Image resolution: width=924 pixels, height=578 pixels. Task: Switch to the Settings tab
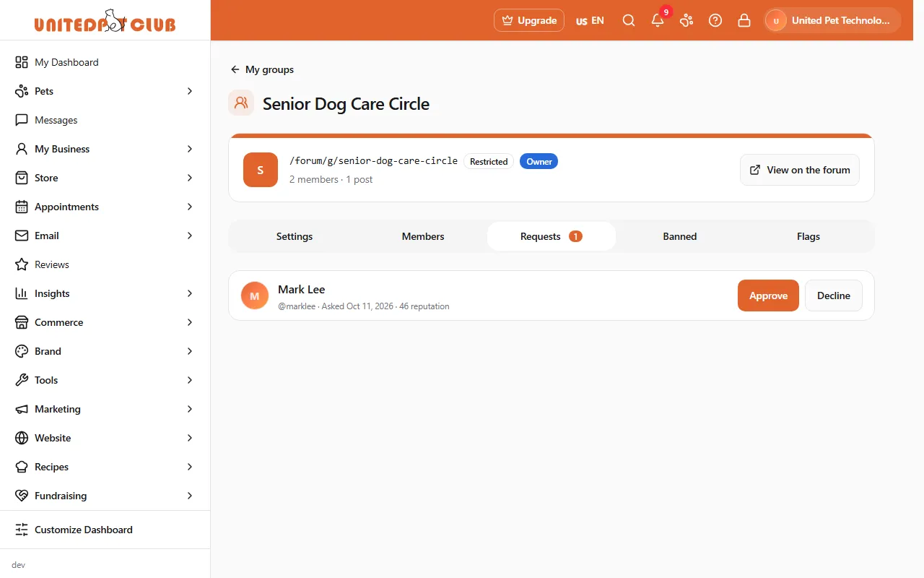[x=295, y=236]
